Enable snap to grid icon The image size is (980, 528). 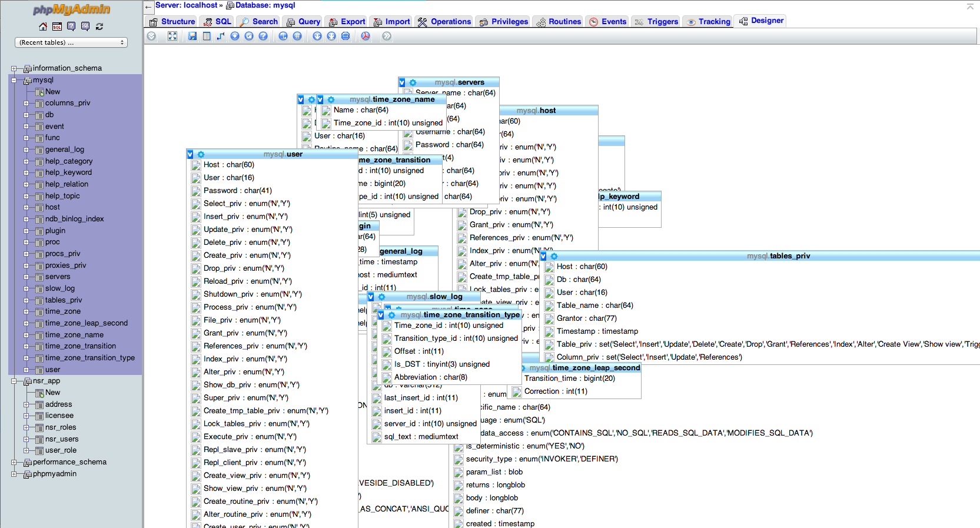[297, 36]
